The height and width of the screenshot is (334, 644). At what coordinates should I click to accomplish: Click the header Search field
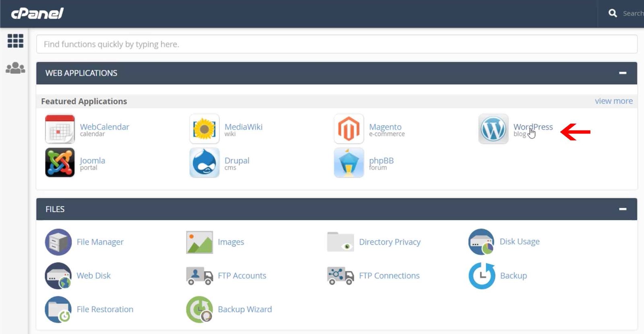[633, 13]
